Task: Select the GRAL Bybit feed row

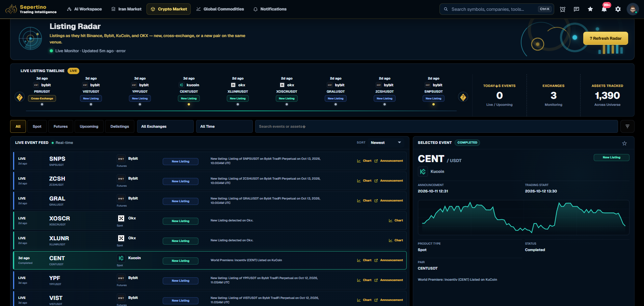Action: [210, 201]
